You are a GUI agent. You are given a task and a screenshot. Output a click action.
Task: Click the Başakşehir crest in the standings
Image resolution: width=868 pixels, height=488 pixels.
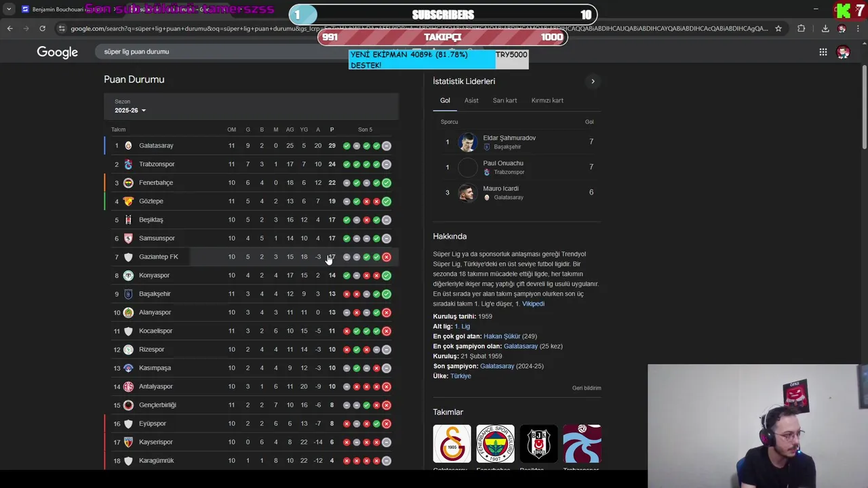pyautogui.click(x=128, y=294)
